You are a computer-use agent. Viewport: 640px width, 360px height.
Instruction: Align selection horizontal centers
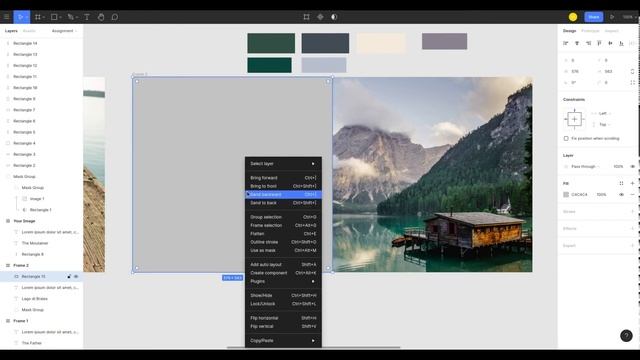577,43
